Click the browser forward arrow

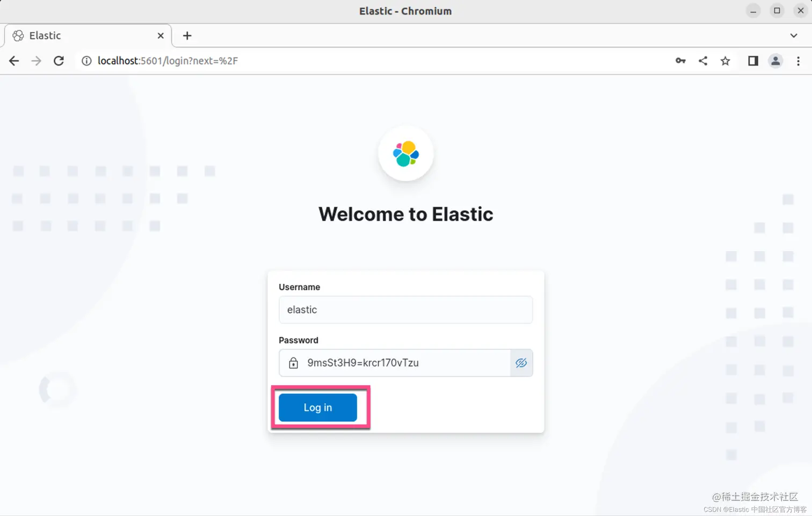click(36, 61)
